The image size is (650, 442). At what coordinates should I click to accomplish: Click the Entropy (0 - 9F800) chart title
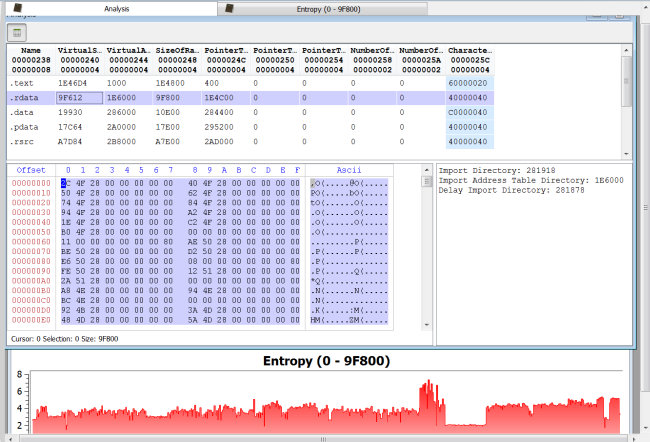click(326, 361)
